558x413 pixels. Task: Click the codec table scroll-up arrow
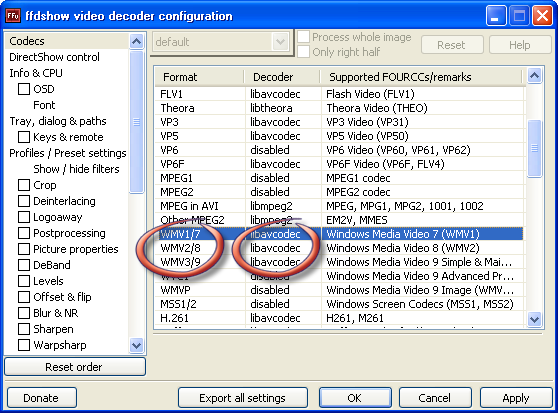[x=535, y=75]
